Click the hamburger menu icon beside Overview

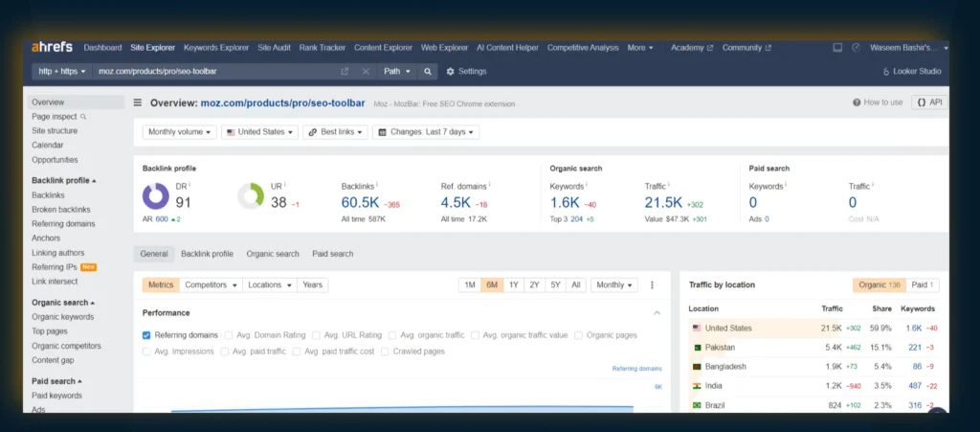pyautogui.click(x=138, y=102)
